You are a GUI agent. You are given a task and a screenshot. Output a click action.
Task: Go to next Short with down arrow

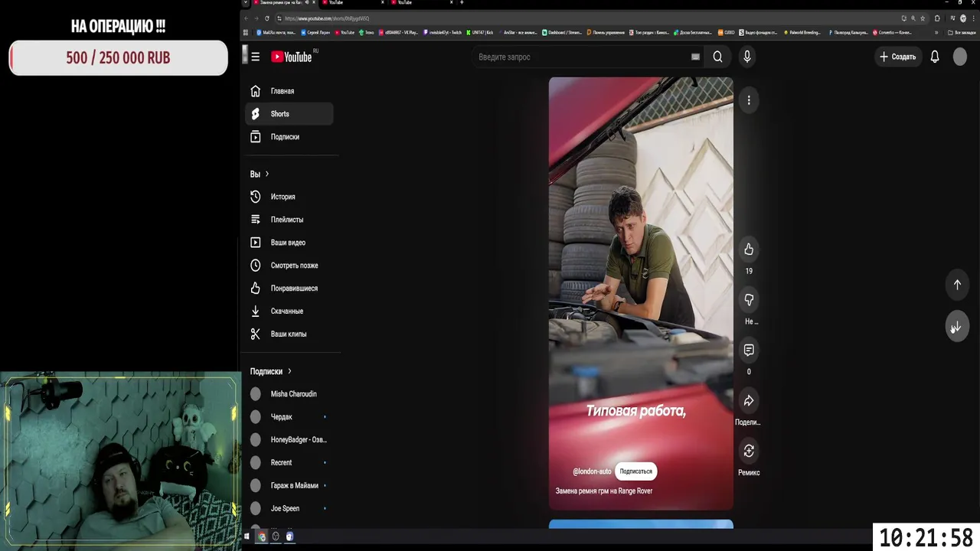click(957, 327)
